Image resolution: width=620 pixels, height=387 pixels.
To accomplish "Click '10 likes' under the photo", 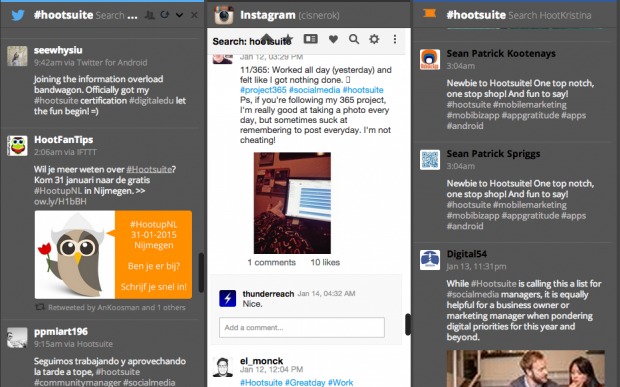I will (325, 262).
